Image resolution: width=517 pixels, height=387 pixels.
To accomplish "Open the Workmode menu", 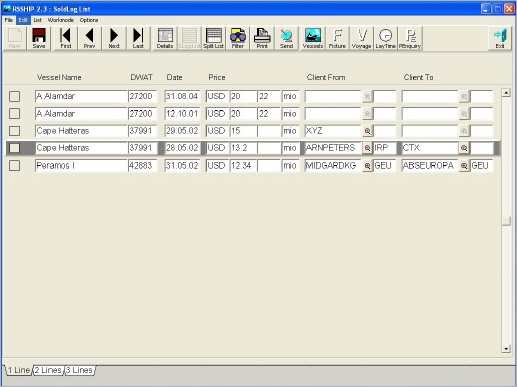I will pos(60,20).
